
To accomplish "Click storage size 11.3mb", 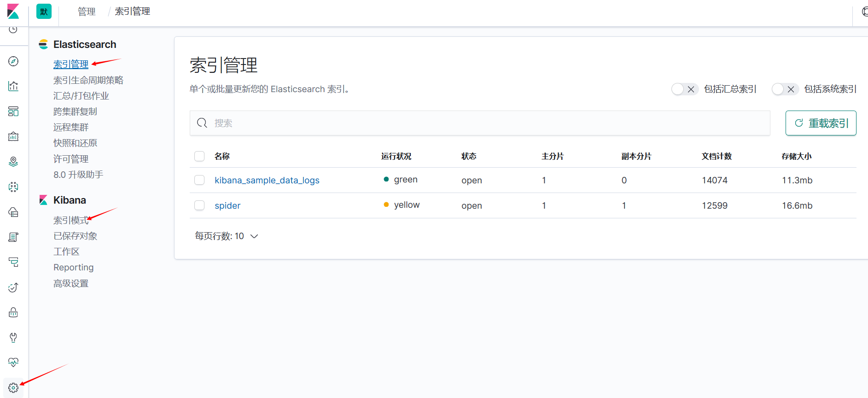I will [797, 180].
